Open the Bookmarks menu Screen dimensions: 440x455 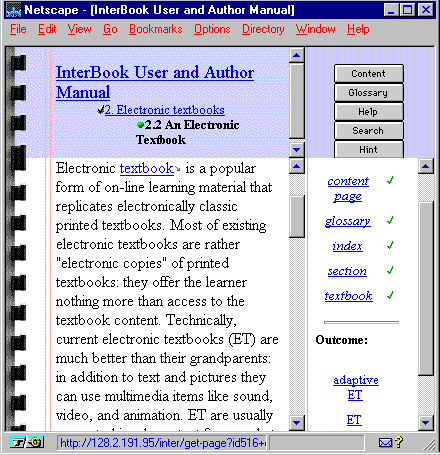coord(156,29)
